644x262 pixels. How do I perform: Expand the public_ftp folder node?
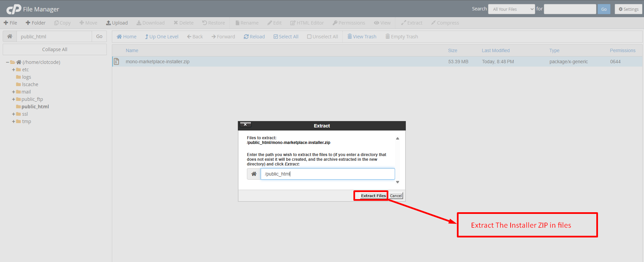click(13, 99)
